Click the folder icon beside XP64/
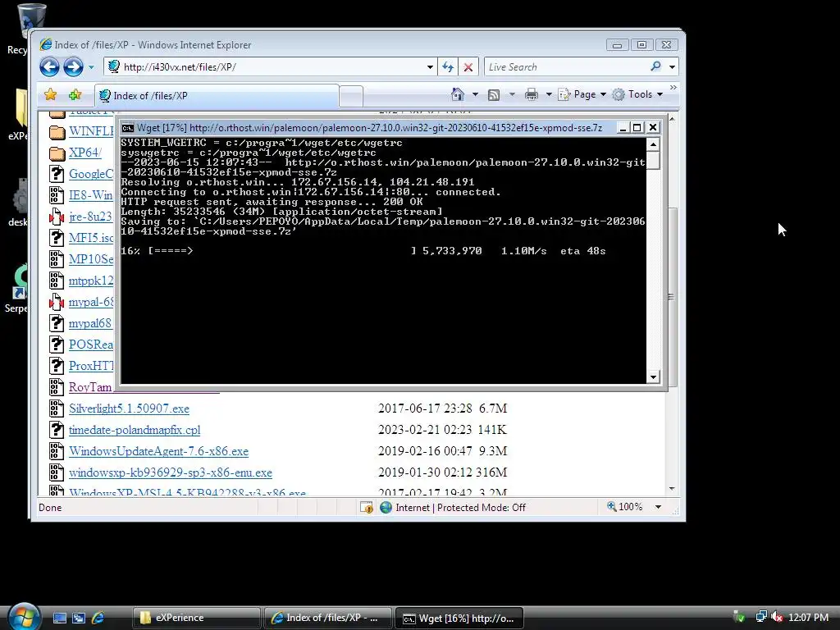 click(57, 153)
